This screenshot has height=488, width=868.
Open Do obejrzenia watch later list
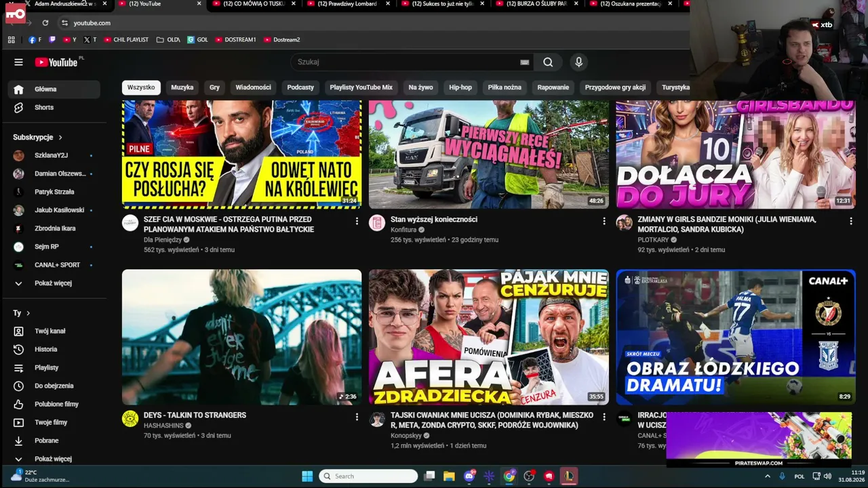click(54, 386)
